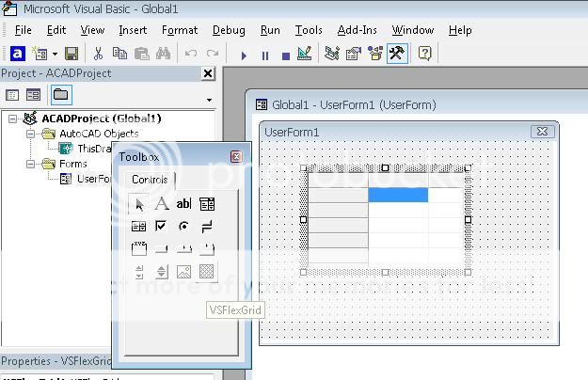The height and width of the screenshot is (380, 588).
Task: Collapse the AutoCAD Objects folder
Action: tap(30, 134)
